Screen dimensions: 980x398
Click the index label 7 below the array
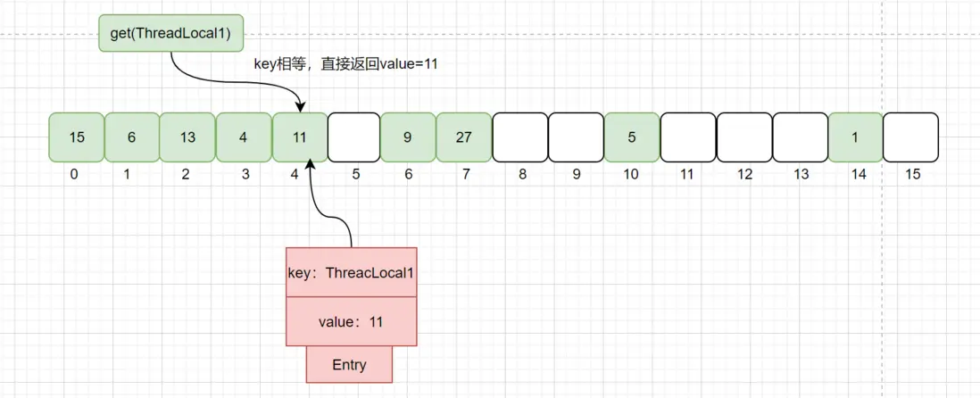click(464, 175)
